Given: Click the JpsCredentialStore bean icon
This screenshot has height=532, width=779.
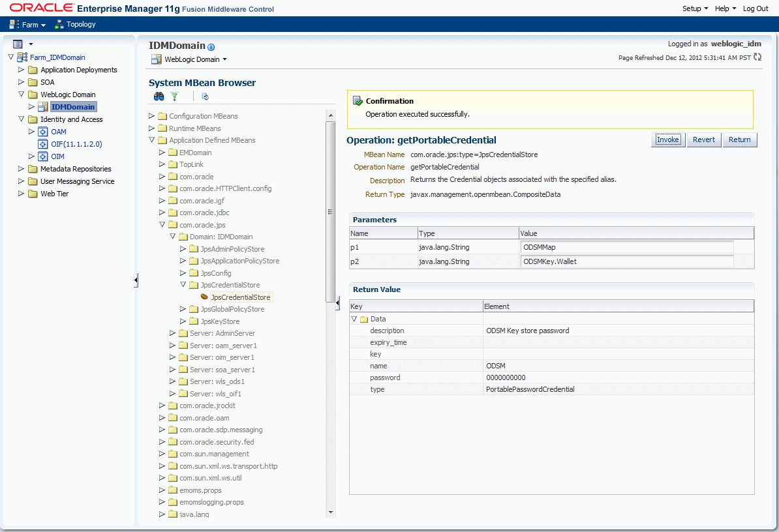Looking at the screenshot, I should point(204,297).
